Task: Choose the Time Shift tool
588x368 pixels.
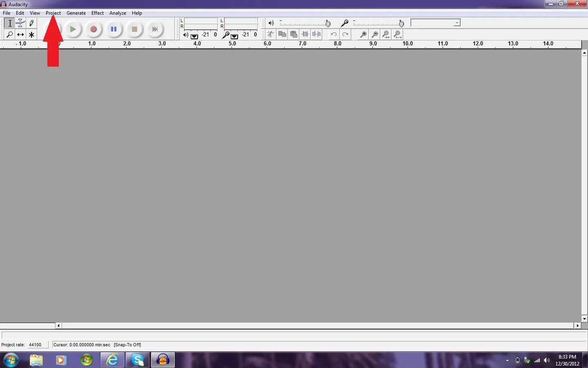Action: [20, 35]
